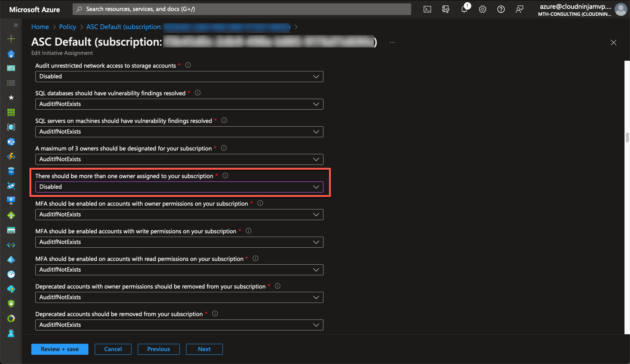Click the Create a resource plus icon

pyautogui.click(x=11, y=39)
